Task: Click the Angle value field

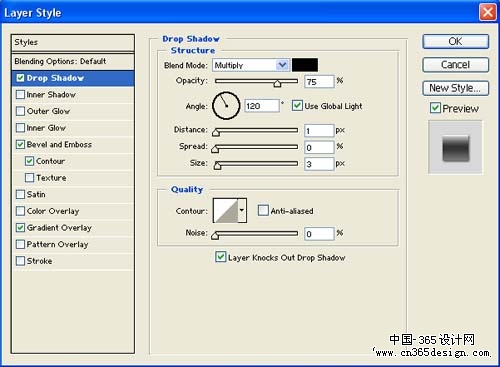Action: pyautogui.click(x=262, y=106)
